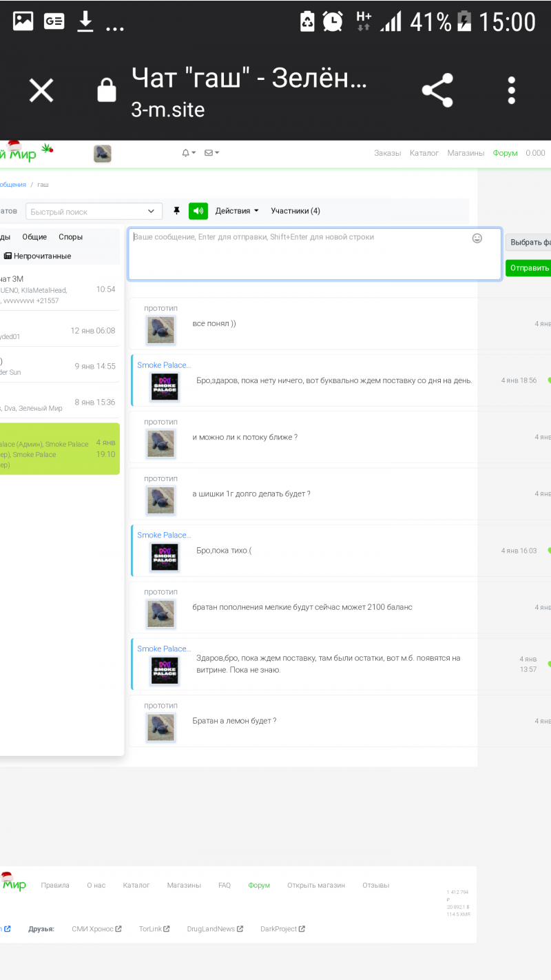
Task: Tap the share icon in browser bar
Action: 437,90
